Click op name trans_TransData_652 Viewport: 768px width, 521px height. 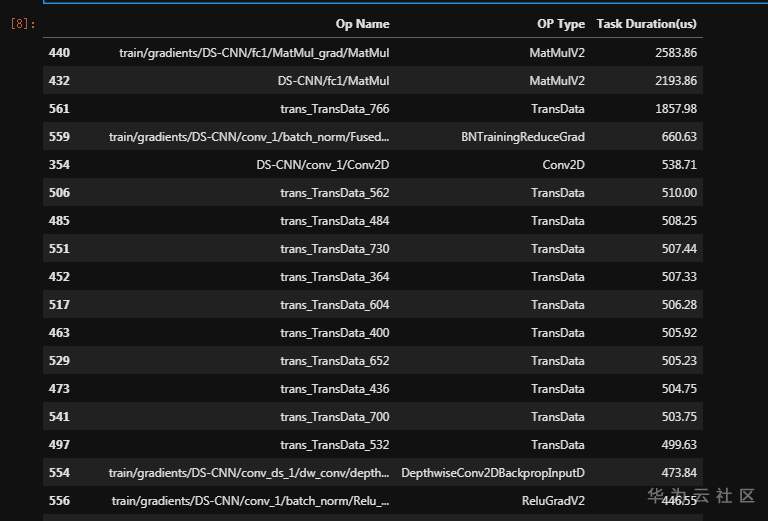335,361
